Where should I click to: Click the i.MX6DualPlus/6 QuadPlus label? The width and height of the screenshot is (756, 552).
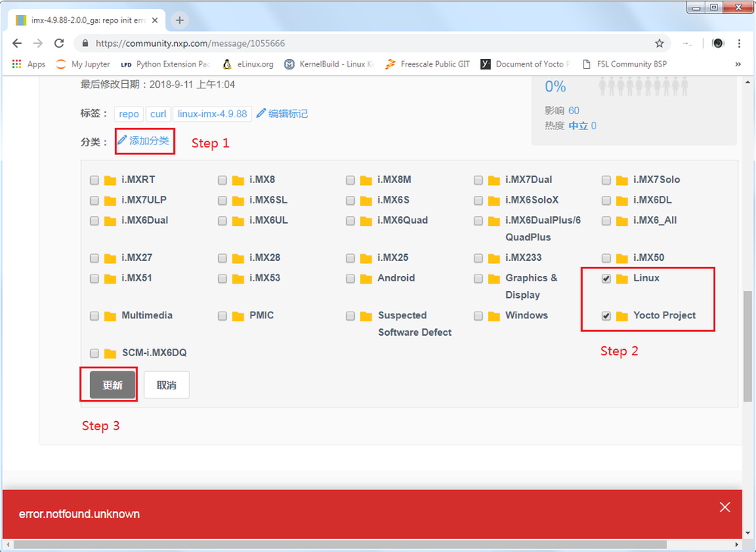(543, 229)
